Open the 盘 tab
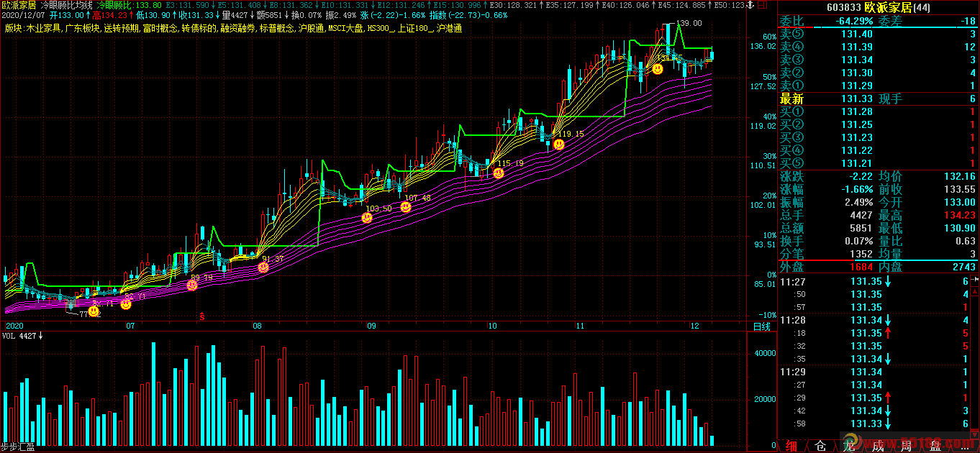The width and height of the screenshot is (980, 453). coord(935,445)
